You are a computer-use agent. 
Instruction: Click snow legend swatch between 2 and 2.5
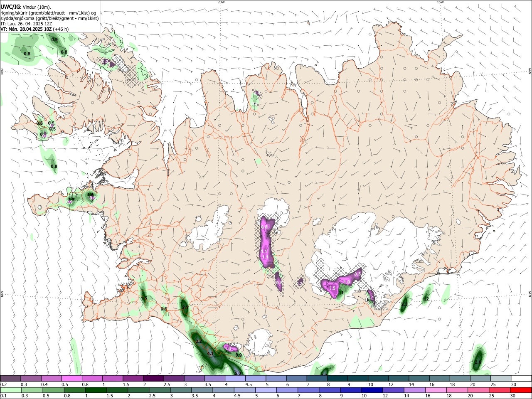pyautogui.click(x=153, y=378)
